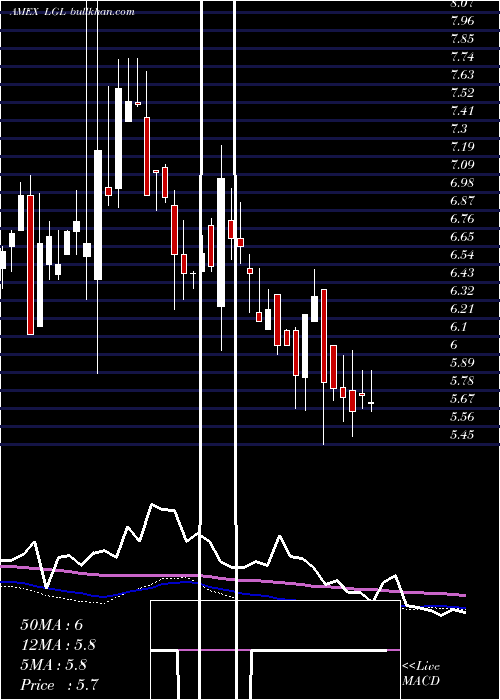The width and height of the screenshot is (500, 700).
Task: Click the 6.98 price axis label
Action: 462,183
